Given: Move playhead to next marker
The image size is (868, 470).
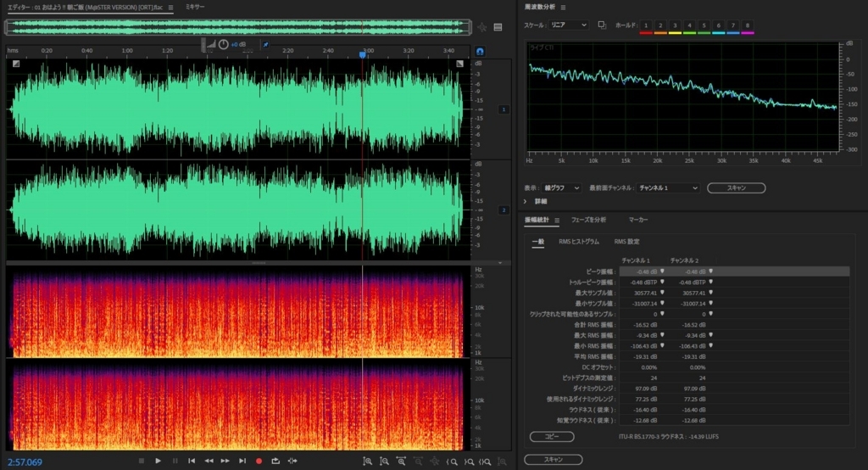Looking at the screenshot, I should pos(242,461).
